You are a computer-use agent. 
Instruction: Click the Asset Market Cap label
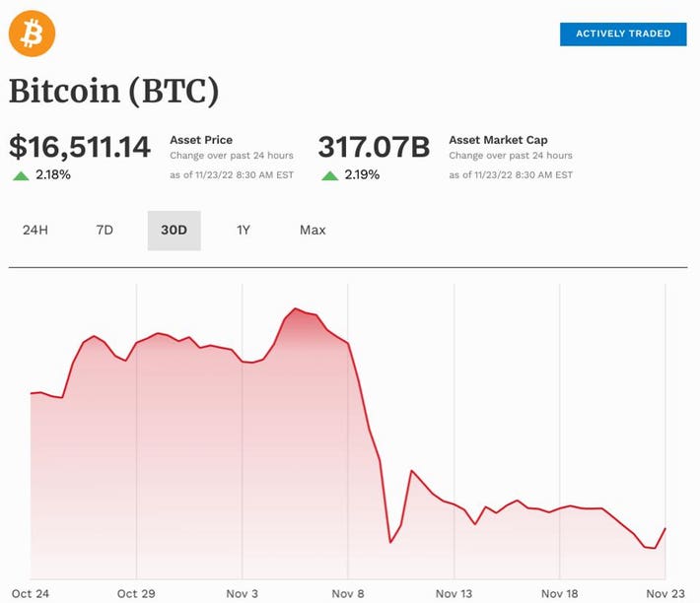(x=498, y=140)
